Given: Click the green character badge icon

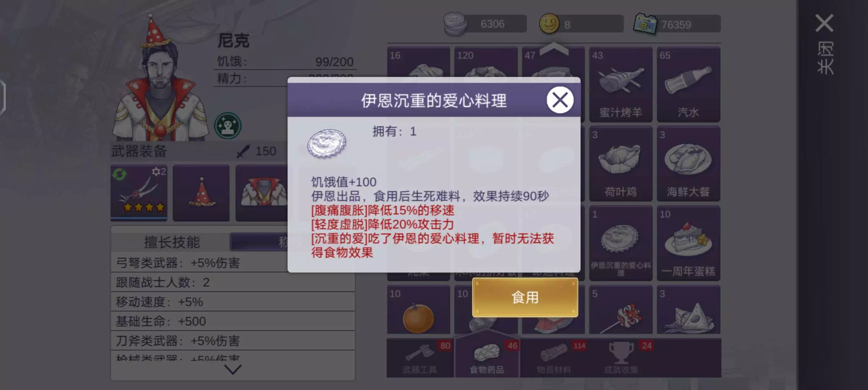Looking at the screenshot, I should 228,126.
